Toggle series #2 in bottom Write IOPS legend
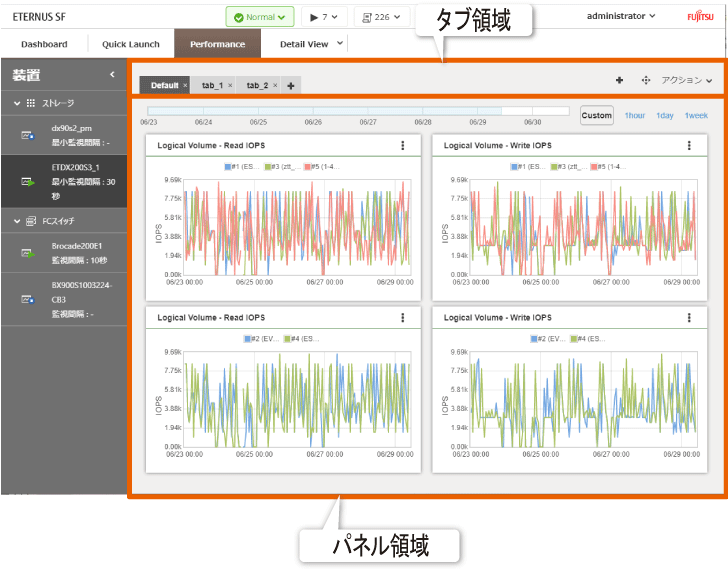 pos(548,339)
